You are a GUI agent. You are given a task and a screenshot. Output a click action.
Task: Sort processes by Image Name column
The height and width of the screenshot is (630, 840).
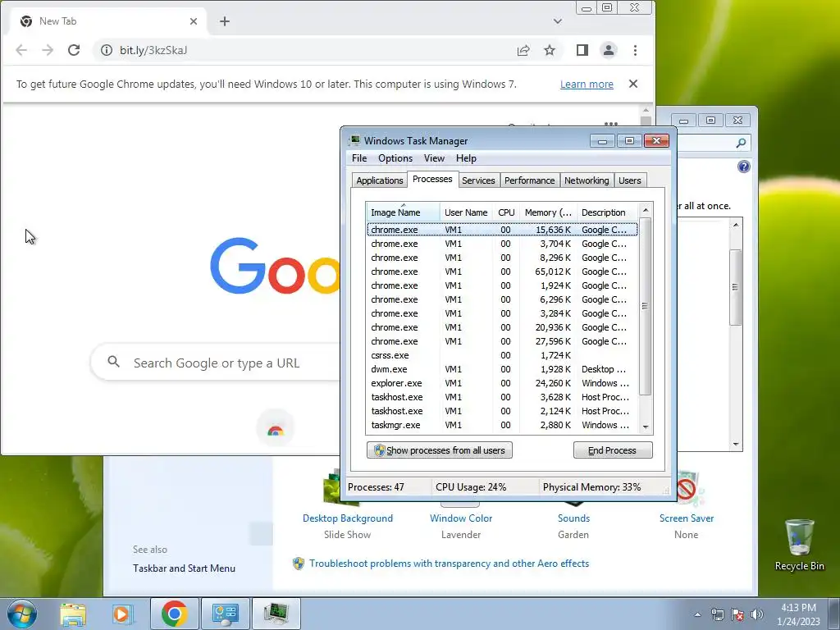click(x=403, y=212)
